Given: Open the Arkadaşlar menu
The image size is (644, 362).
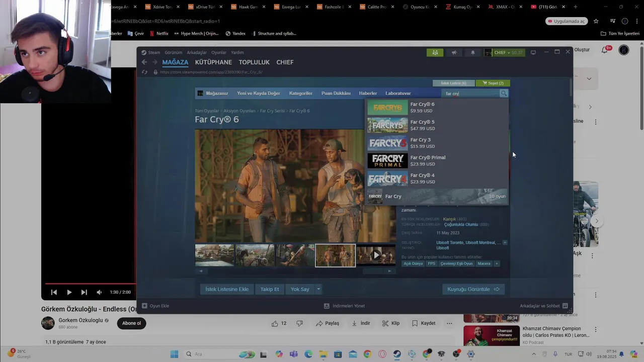Looking at the screenshot, I should point(197,52).
